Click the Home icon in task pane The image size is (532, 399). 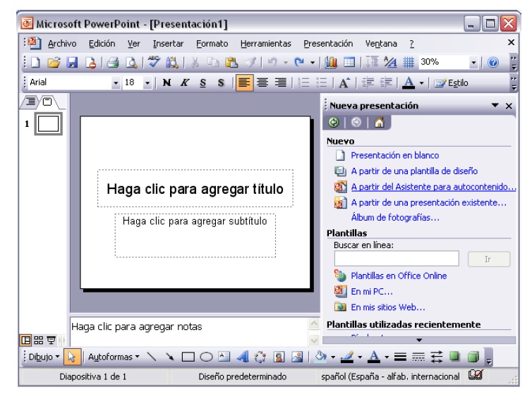tap(380, 123)
